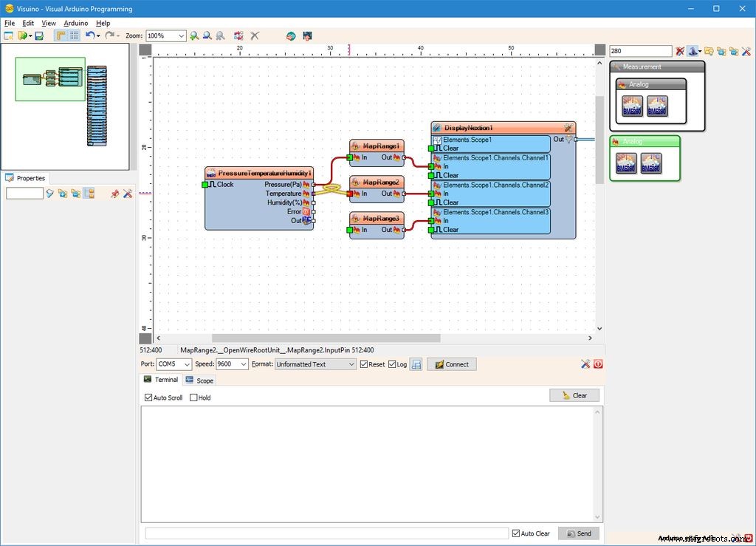Switch to the Scope tab

coord(199,381)
